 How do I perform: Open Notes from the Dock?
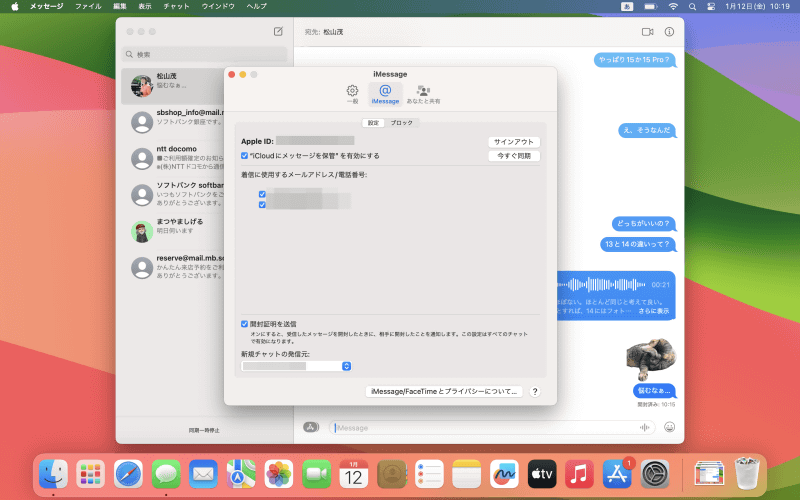(x=466, y=474)
